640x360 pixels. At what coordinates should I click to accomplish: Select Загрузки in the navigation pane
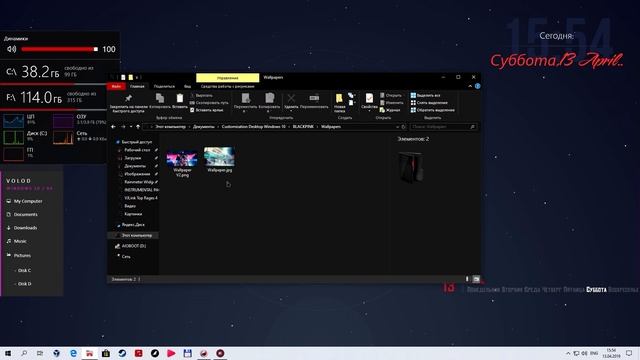(x=133, y=158)
